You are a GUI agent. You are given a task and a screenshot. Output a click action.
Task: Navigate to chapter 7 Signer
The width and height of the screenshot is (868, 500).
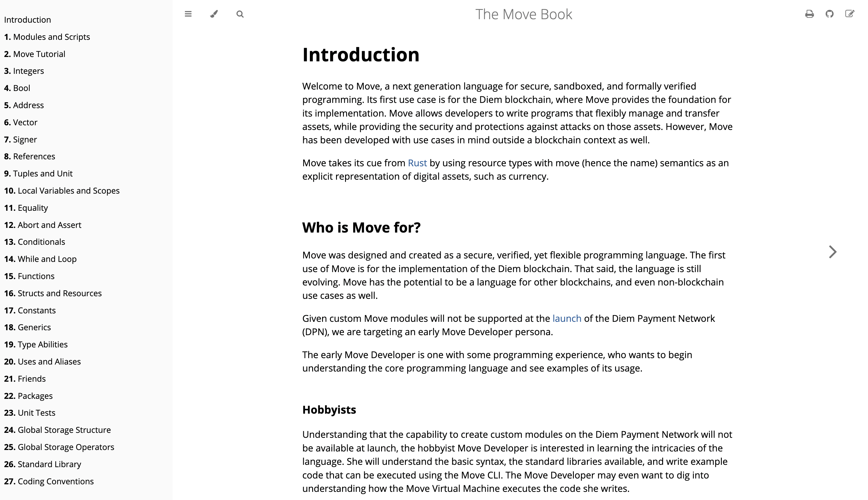coord(21,140)
